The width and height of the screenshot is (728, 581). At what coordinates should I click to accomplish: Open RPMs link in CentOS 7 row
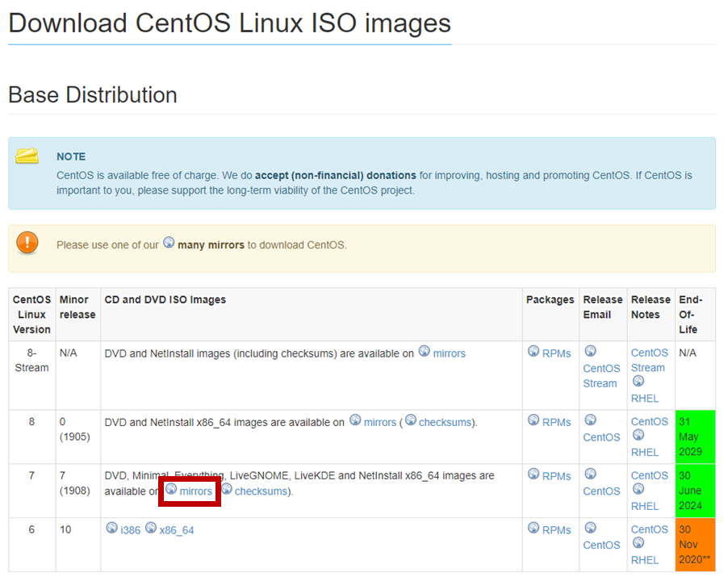click(x=556, y=477)
